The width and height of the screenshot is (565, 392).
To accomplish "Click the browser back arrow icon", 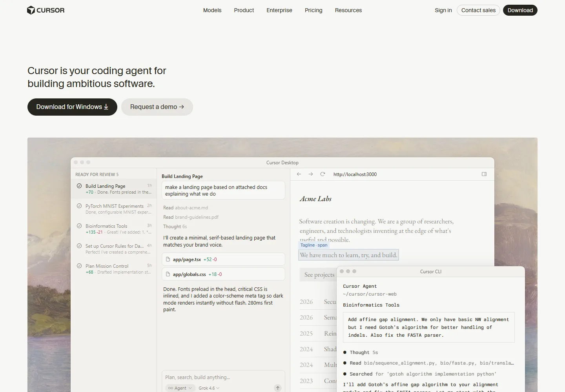I will 299,174.
